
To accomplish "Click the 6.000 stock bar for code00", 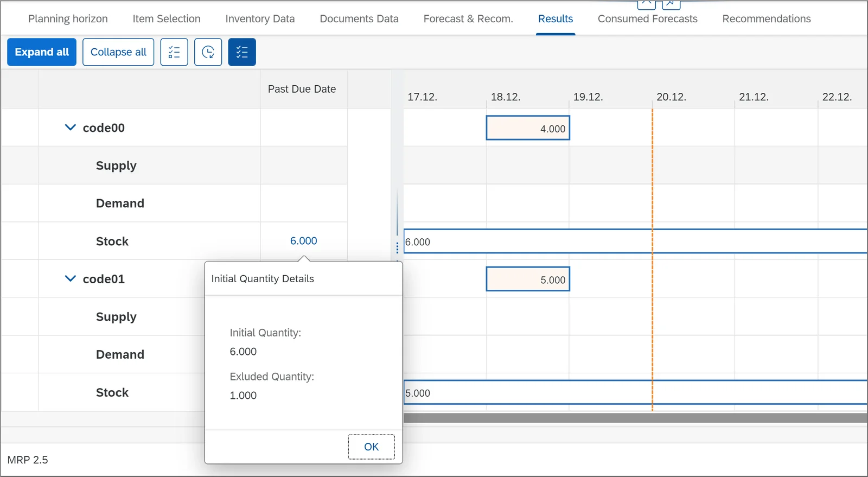I will click(635, 241).
